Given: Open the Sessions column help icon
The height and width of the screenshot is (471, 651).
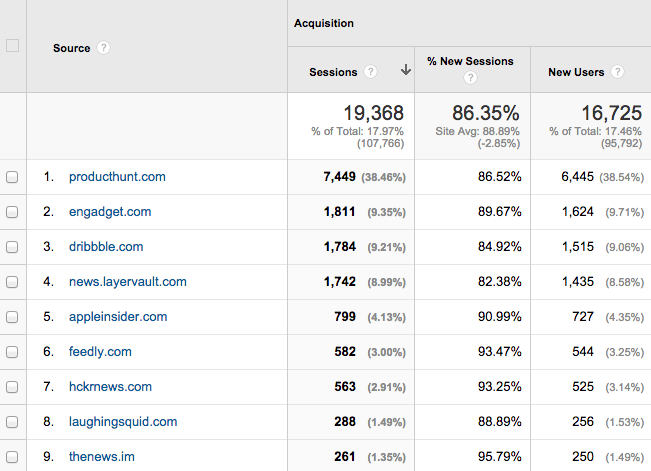Looking at the screenshot, I should coord(370,72).
